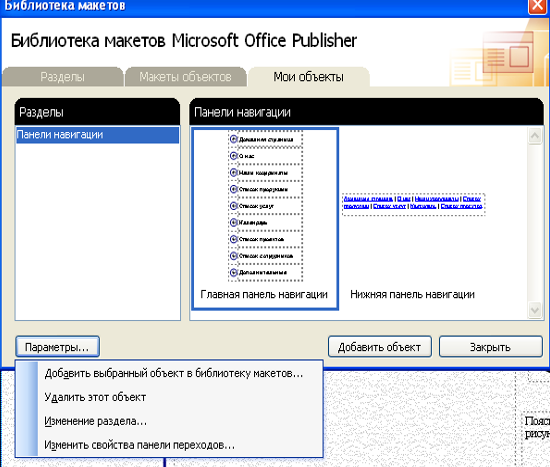This screenshot has width=550, height=467.
Task: Click the scroll up arrow of preview pane
Action: [x=535, y=135]
